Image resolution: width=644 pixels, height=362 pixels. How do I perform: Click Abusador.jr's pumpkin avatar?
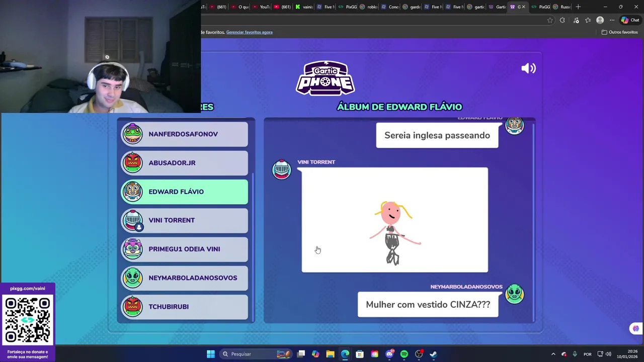click(x=133, y=163)
